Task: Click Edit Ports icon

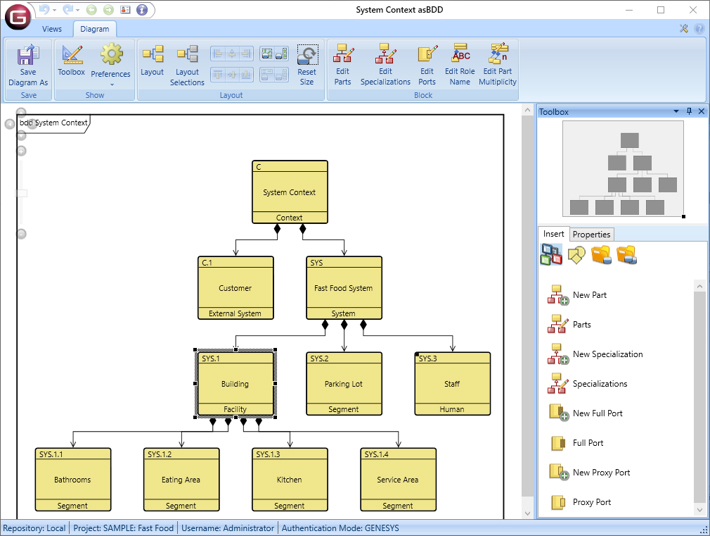Action: click(427, 62)
